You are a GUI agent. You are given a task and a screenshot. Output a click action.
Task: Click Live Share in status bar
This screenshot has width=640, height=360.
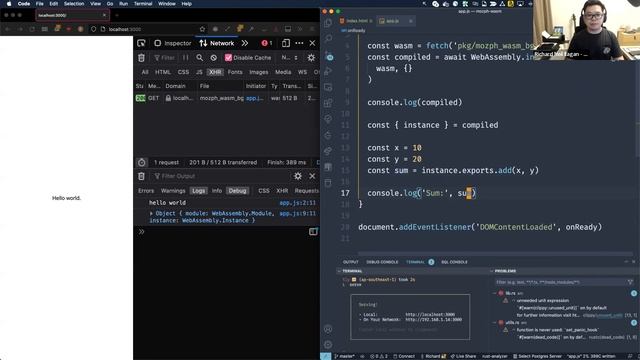tap(463, 356)
